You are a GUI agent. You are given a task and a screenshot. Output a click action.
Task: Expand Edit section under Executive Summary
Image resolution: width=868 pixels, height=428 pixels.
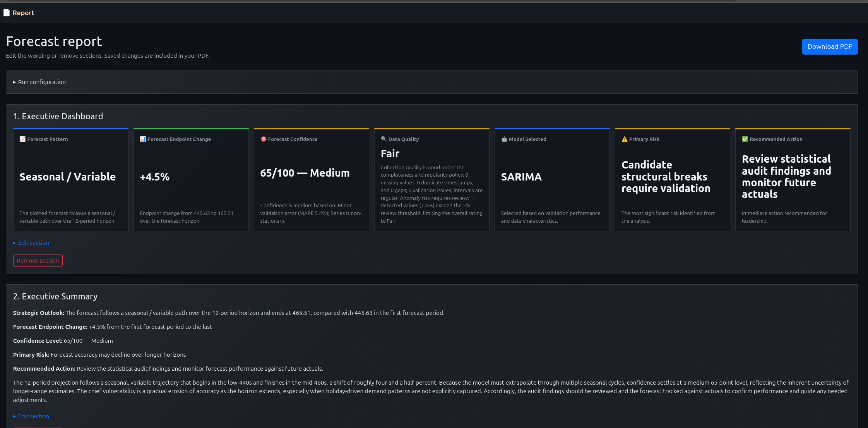(31, 416)
